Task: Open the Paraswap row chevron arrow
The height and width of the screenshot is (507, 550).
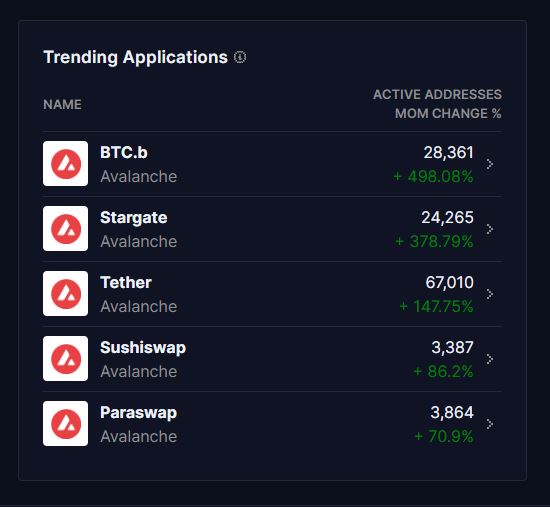Action: pos(490,424)
